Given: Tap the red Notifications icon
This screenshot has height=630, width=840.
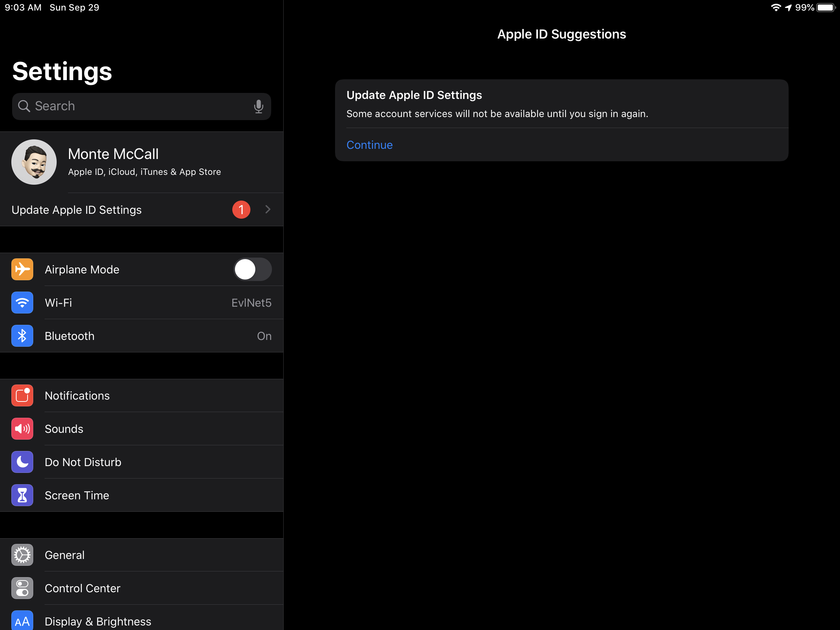Looking at the screenshot, I should point(22,395).
